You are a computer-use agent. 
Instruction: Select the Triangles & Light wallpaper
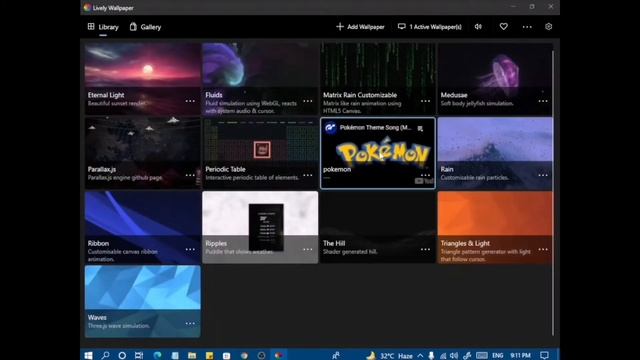click(x=495, y=228)
